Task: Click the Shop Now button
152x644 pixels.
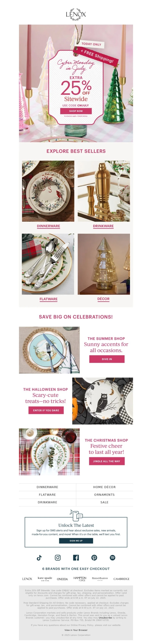Action: tap(76, 111)
